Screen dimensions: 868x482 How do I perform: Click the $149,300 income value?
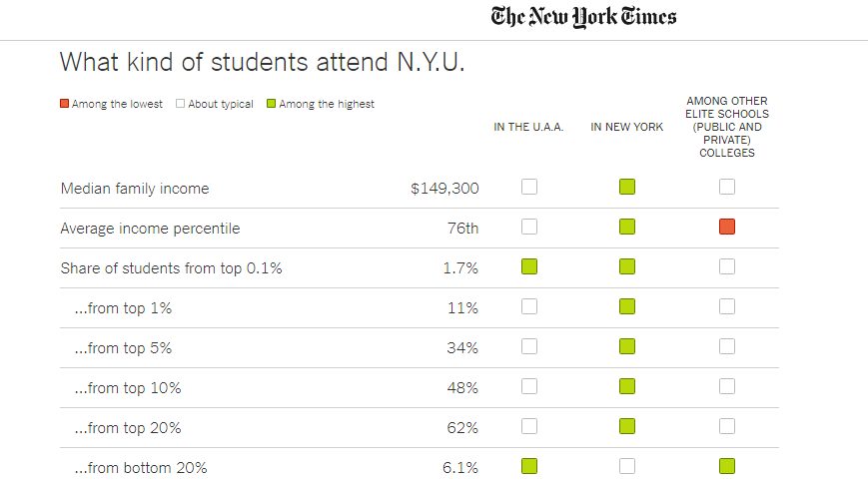coord(444,189)
